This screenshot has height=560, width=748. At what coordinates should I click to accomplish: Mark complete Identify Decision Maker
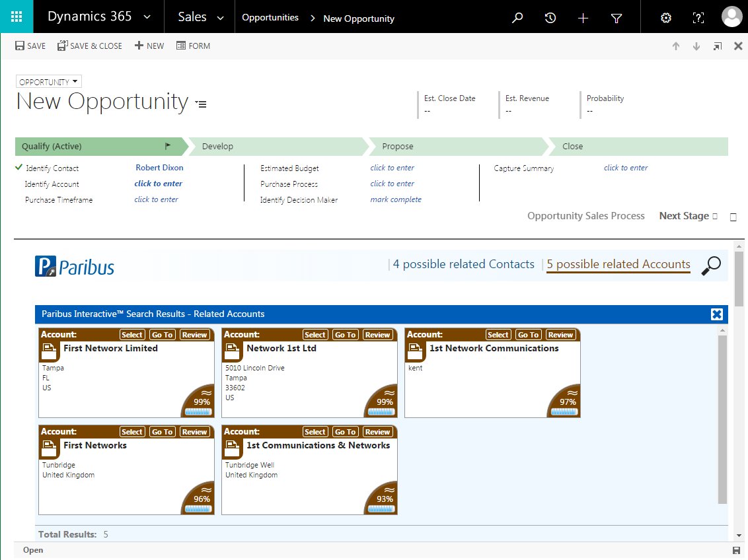click(395, 199)
